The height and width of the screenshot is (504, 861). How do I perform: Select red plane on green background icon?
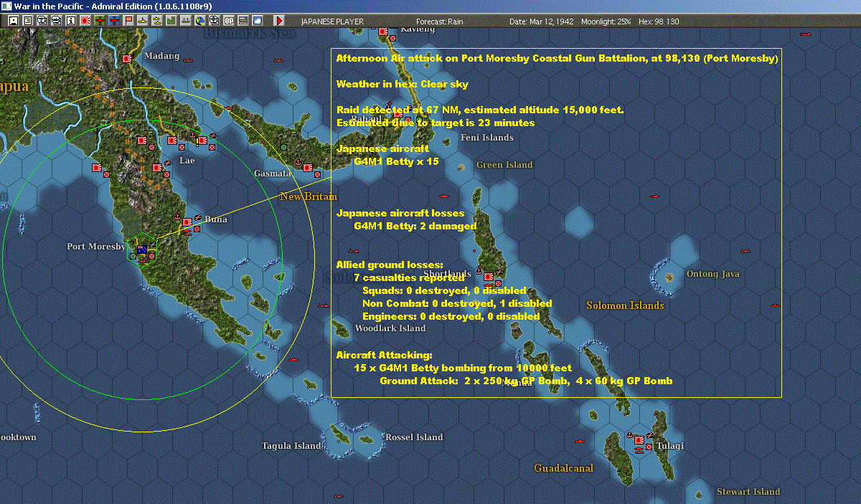pyautogui.click(x=99, y=21)
